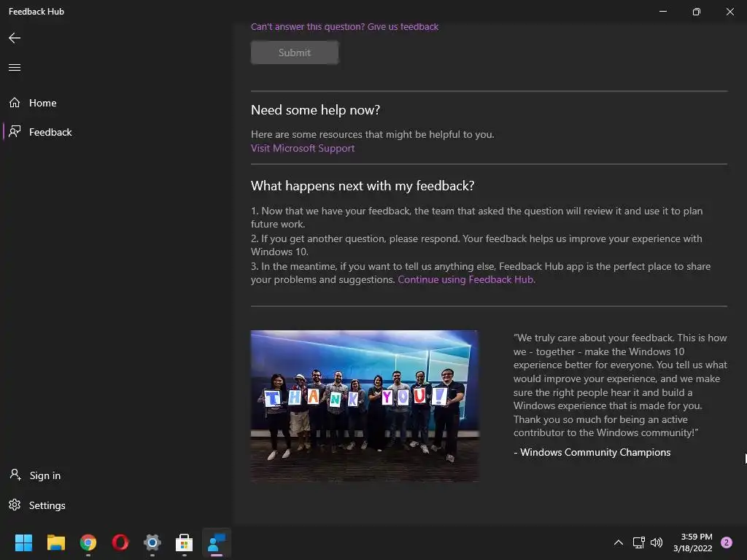This screenshot has width=747, height=560.
Task: Open the Visit Microsoft Support link
Action: tap(303, 148)
